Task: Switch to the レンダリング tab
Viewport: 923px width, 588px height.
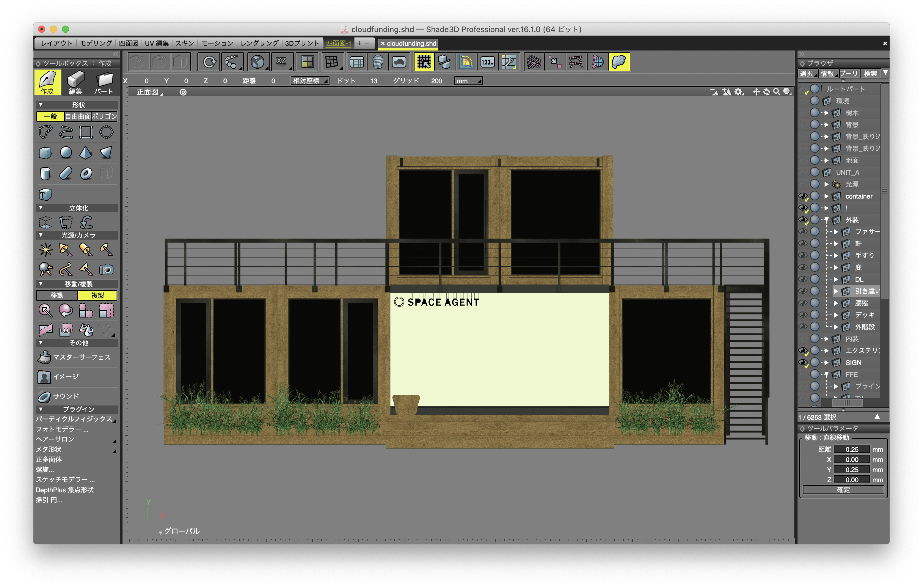Action: [260, 43]
